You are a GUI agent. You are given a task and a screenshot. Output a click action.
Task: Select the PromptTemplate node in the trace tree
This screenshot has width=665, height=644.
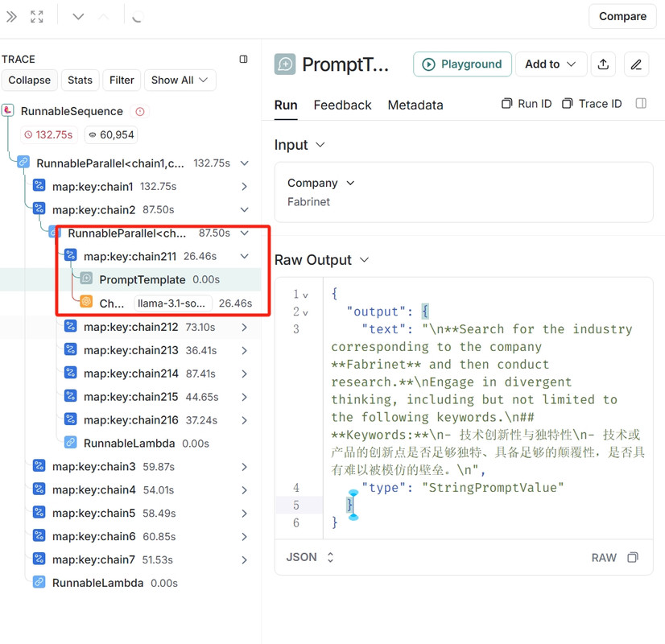click(x=142, y=279)
